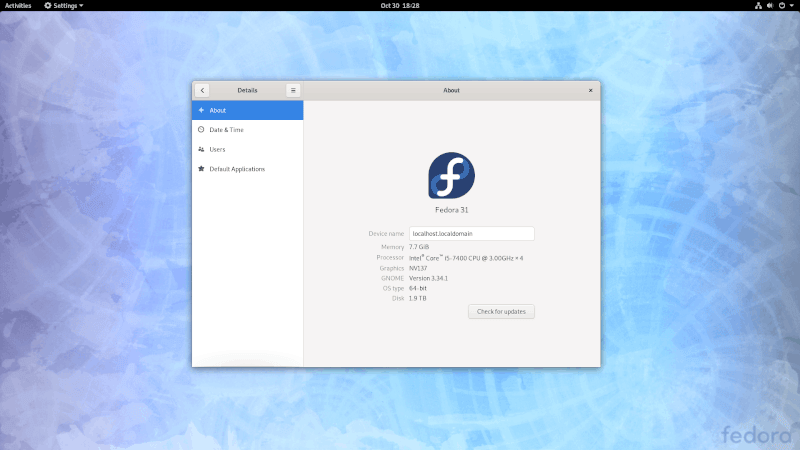
Task: Open the Date & Time panel
Action: [x=247, y=130]
